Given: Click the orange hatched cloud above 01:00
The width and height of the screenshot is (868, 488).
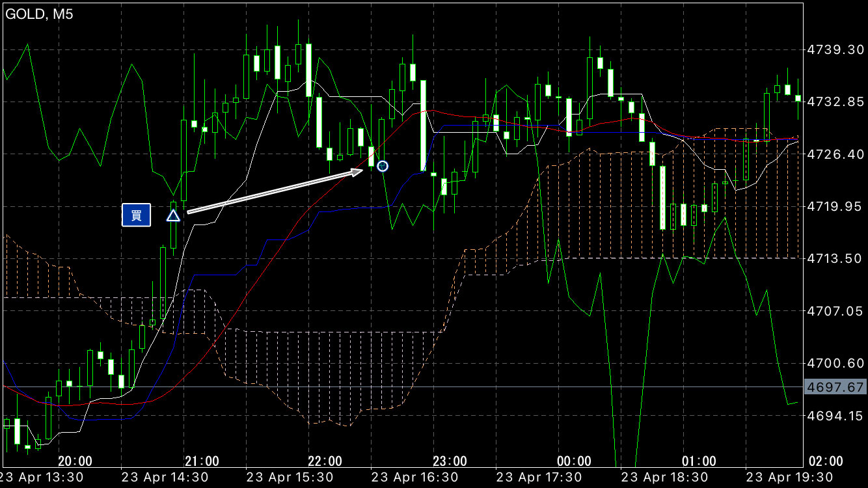Looking at the screenshot, I should click(699, 195).
